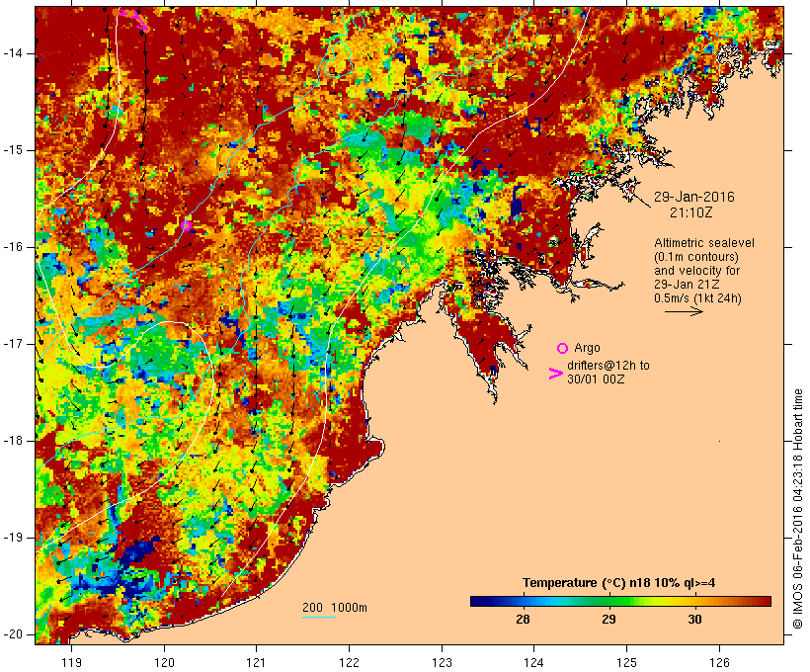
Task: Click the longitude label '126'
Action: [719, 662]
